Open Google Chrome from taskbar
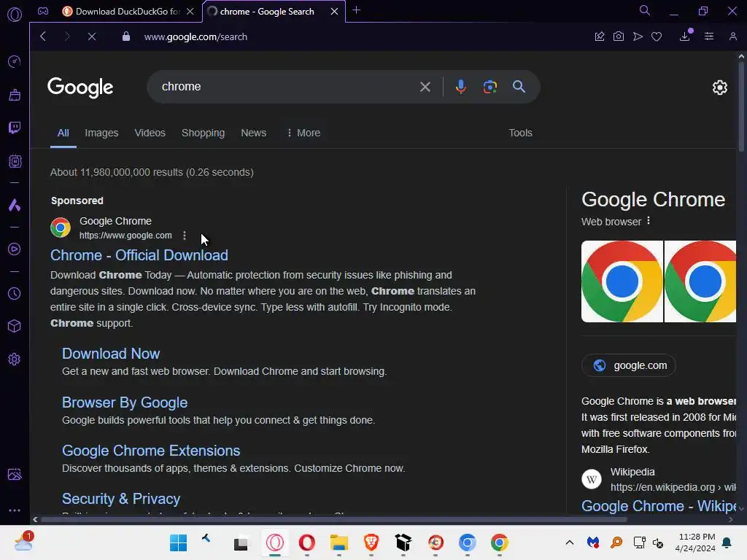Image resolution: width=747 pixels, height=560 pixels. coord(499,542)
